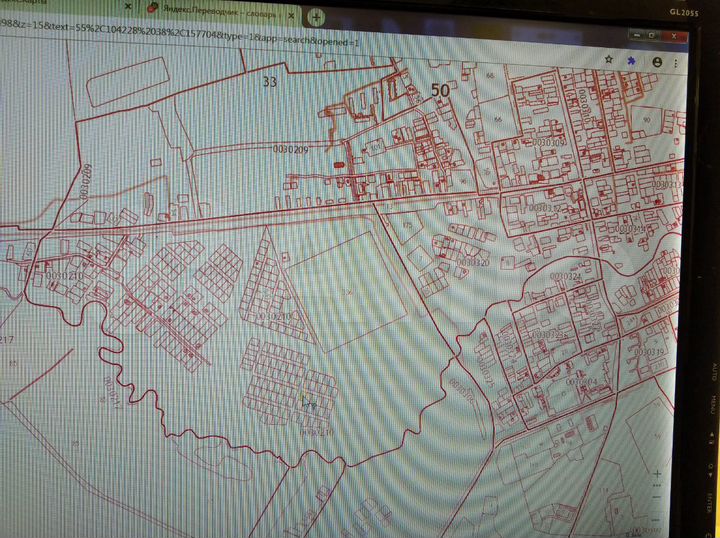Image resolution: width=720 pixels, height=538 pixels.
Task: Open the browser profile avatar
Action: [x=657, y=62]
